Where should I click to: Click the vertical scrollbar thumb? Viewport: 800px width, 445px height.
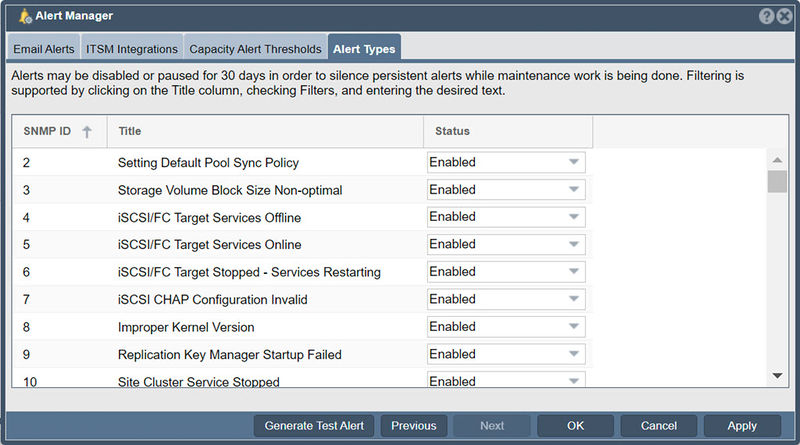(x=777, y=182)
